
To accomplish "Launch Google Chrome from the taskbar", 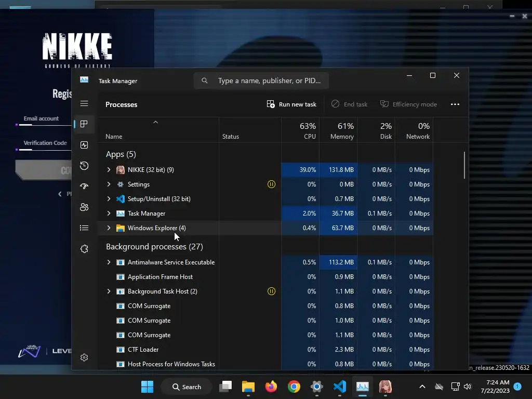I will click(294, 387).
